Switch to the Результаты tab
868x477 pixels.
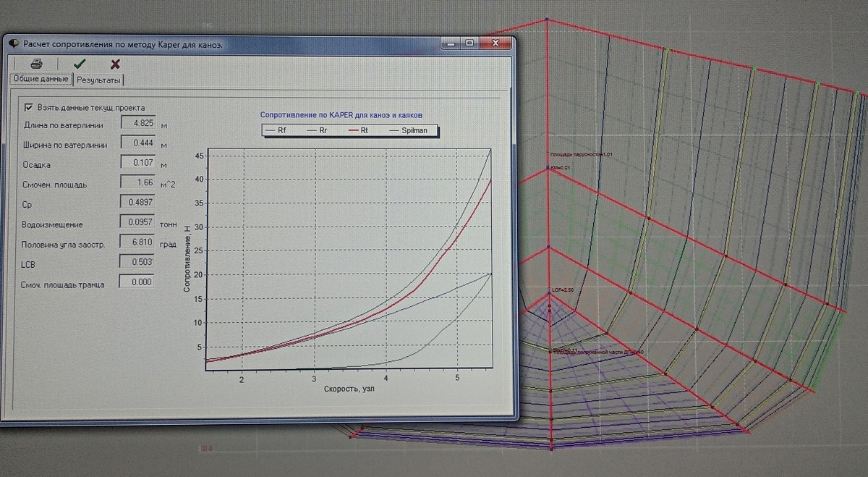[x=98, y=80]
